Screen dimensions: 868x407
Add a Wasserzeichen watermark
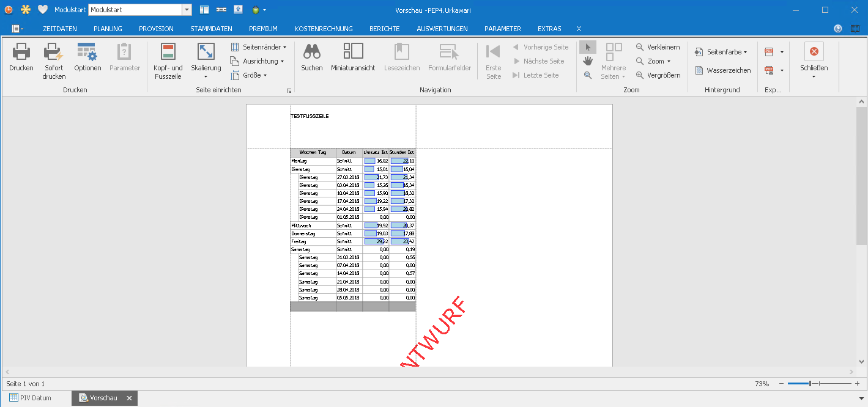pos(722,70)
